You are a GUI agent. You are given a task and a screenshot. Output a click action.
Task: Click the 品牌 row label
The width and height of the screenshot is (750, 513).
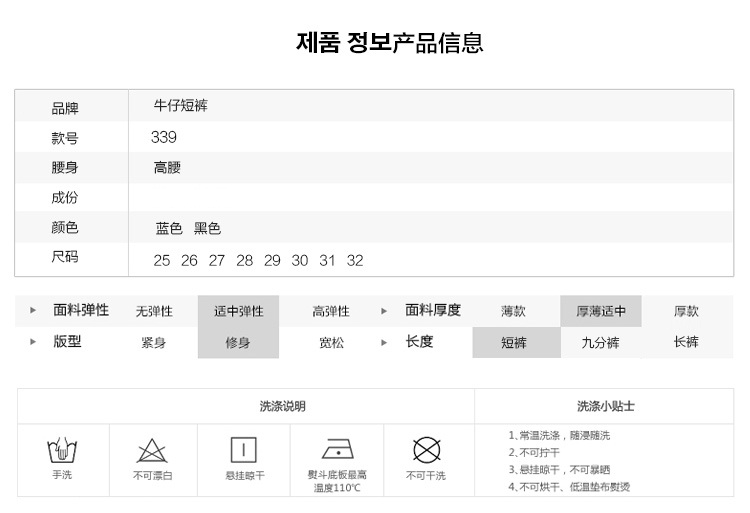tap(65, 109)
